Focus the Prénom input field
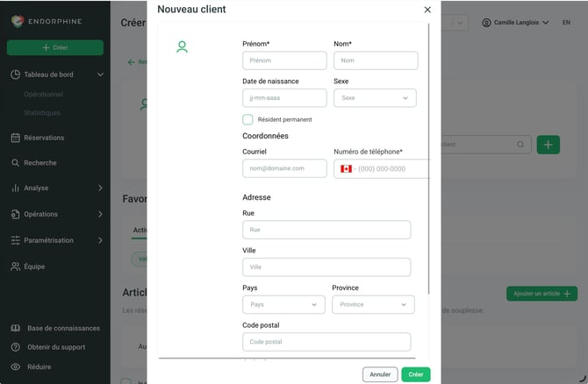 [284, 60]
